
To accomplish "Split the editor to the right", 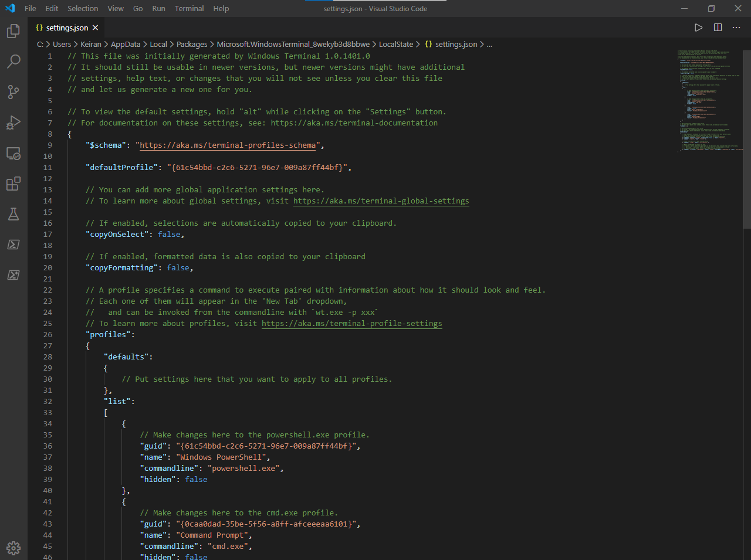I will [x=718, y=28].
